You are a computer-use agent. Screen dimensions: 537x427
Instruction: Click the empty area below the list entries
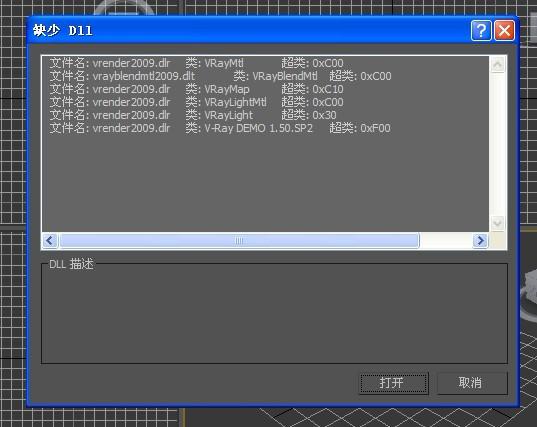265,183
